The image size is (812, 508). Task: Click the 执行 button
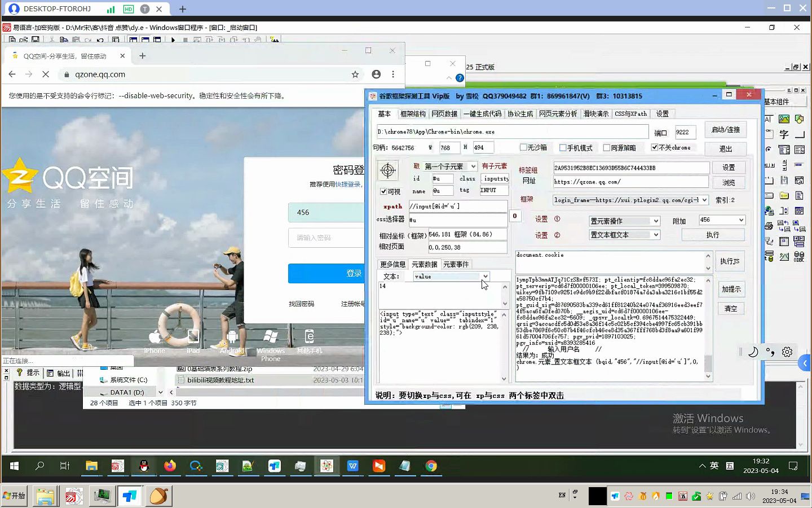coord(713,235)
